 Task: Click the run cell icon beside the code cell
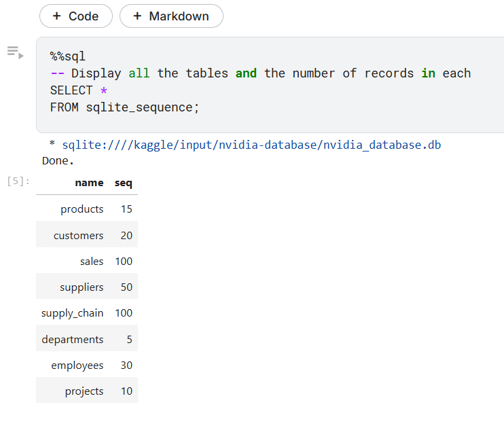tap(16, 52)
